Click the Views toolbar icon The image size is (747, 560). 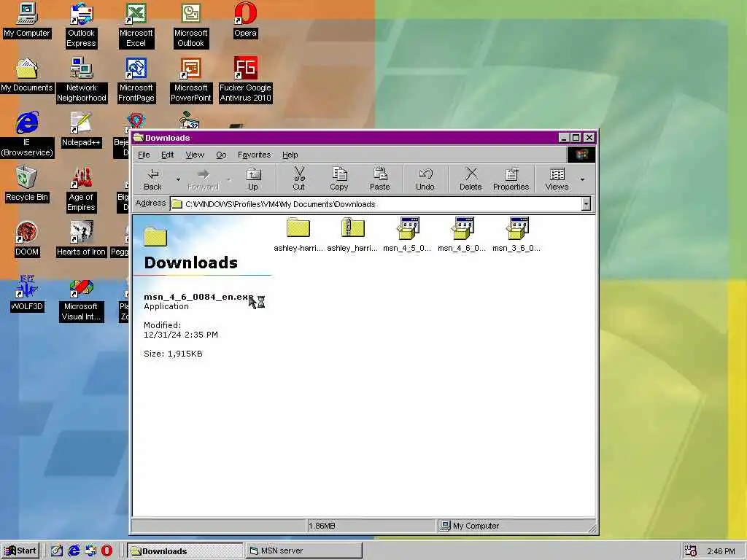(x=557, y=179)
